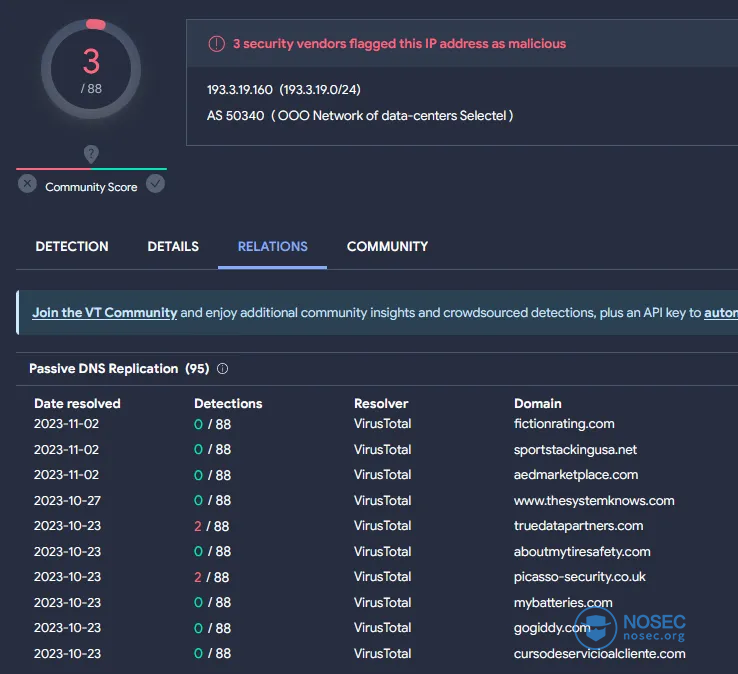Screen dimensions: 738x674
Task: Click the 3 security vendors flagged message
Action: [x=400, y=44]
